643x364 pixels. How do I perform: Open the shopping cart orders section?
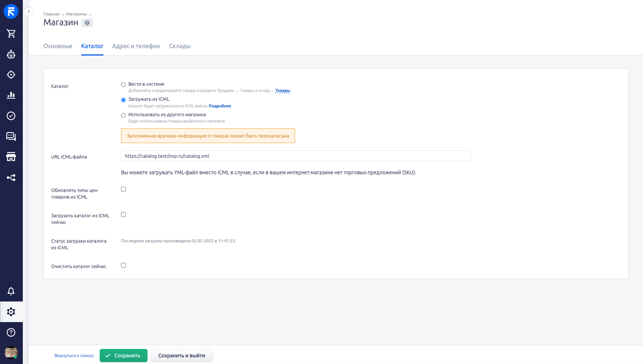11,34
